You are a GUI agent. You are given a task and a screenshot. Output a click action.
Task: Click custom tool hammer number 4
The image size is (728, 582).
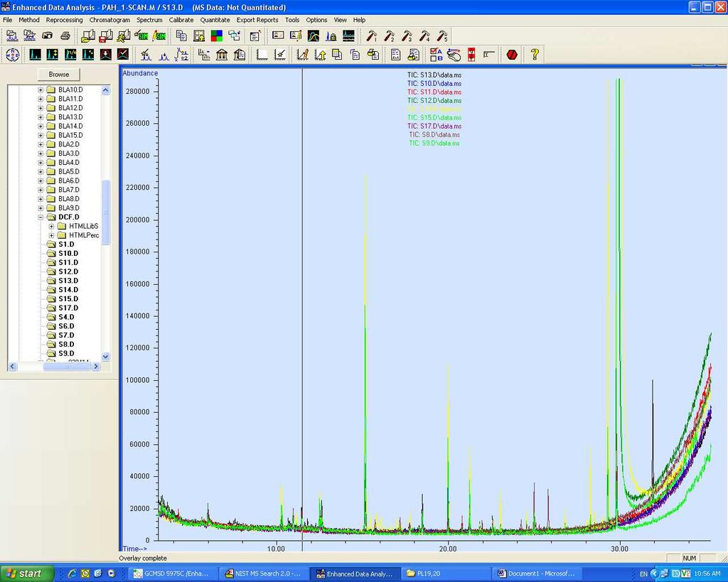[425, 36]
